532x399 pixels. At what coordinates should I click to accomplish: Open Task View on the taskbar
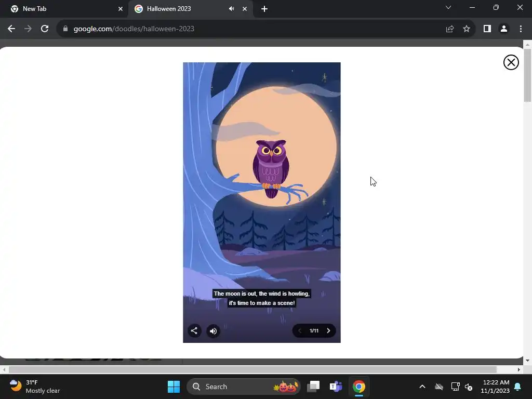pyautogui.click(x=313, y=387)
